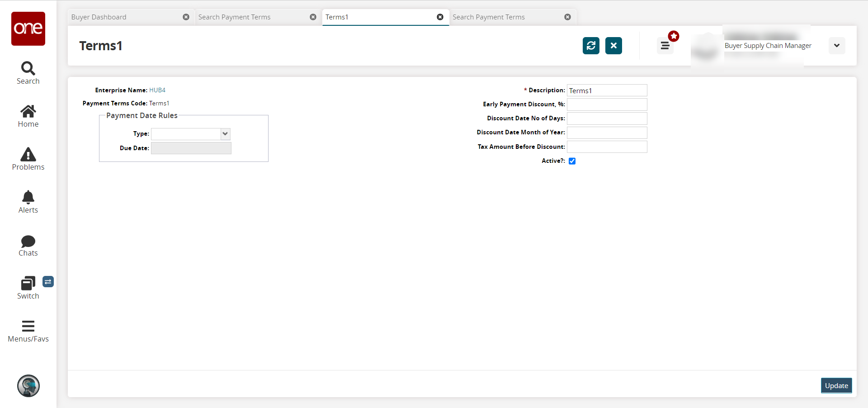Image resolution: width=868 pixels, height=408 pixels.
Task: Click the blue swap arrows badge
Action: point(48,282)
